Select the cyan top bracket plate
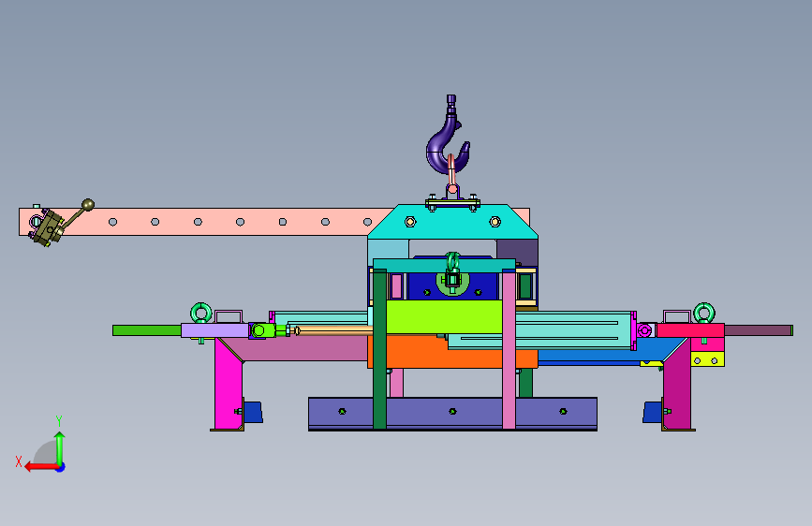The image size is (812, 526). click(x=452, y=224)
